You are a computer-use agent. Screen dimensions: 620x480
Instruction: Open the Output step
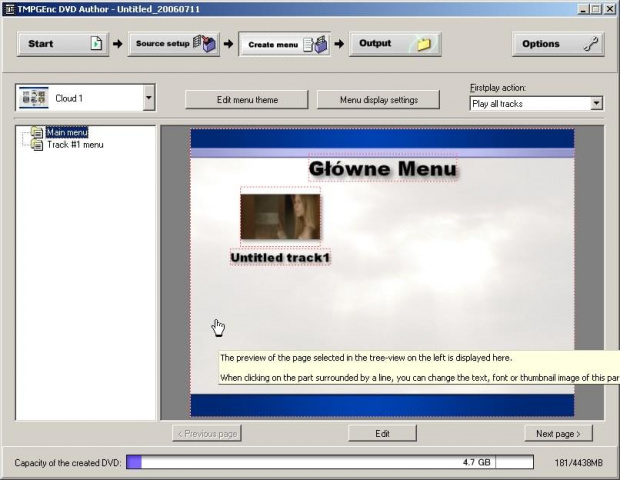pyautogui.click(x=395, y=44)
